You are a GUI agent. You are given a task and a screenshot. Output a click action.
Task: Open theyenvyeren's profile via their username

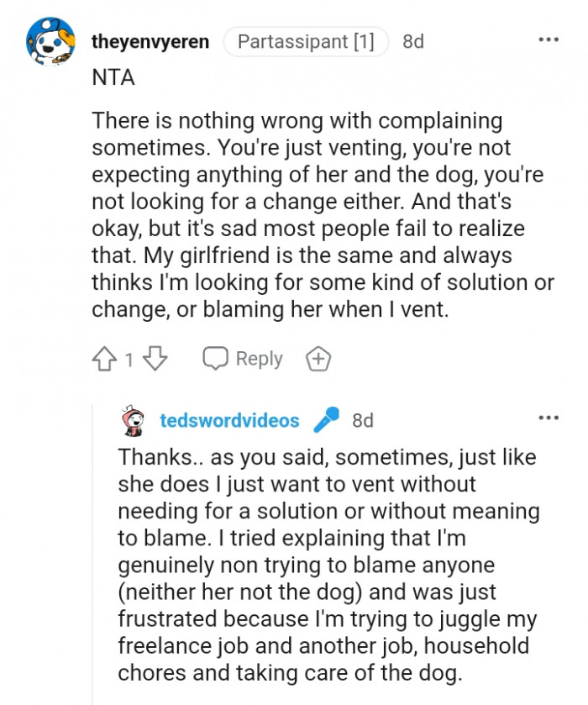[150, 39]
